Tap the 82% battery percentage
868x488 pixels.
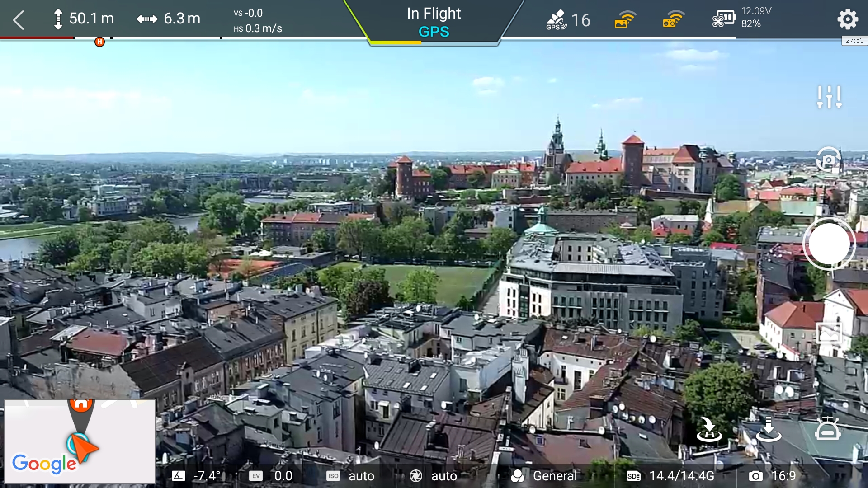[751, 24]
